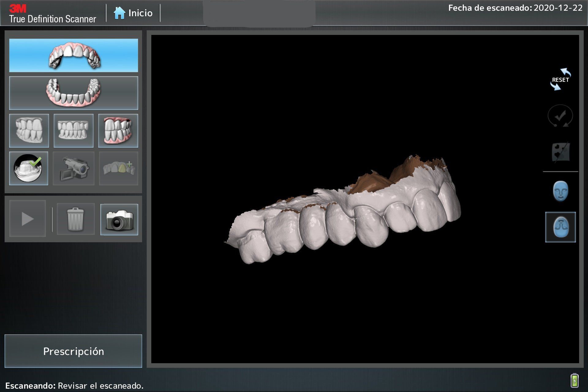588x392 pixels.
Task: Click the scan review checkmark model icon
Action: [x=28, y=168]
